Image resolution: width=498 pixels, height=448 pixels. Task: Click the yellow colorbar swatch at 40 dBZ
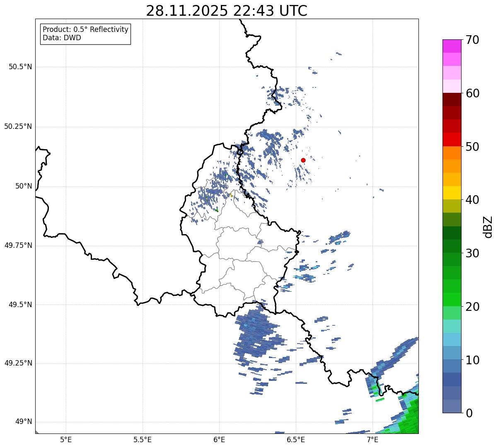(x=452, y=193)
